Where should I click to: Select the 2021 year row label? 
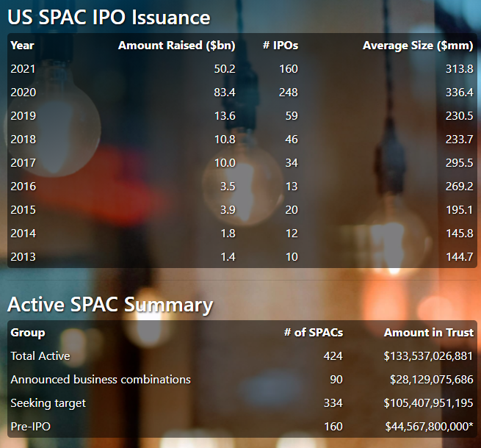tap(23, 69)
